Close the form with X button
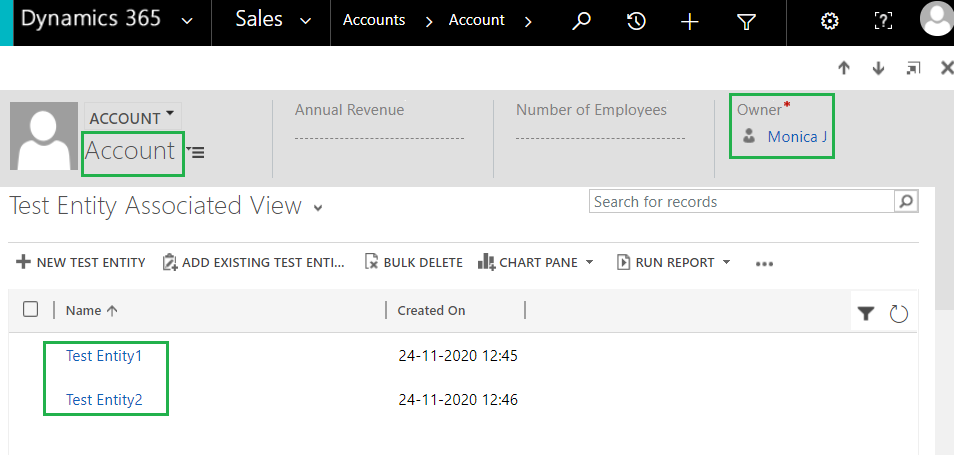Viewport: 954px width, 455px height. [947, 68]
